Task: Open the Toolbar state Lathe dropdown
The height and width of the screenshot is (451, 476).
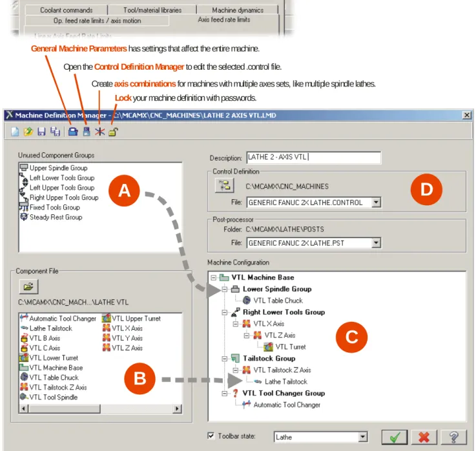Action: coord(362,437)
